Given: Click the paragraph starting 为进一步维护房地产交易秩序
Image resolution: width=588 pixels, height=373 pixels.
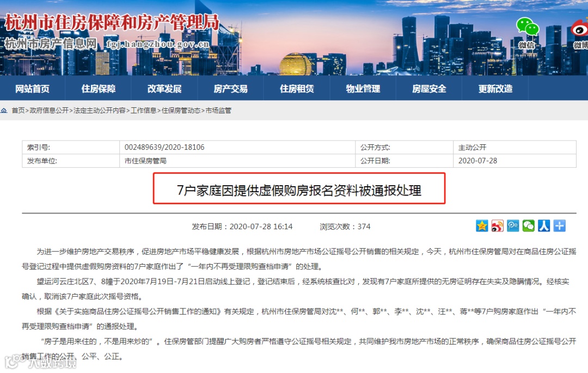Looking at the screenshot, I should click(x=299, y=259).
